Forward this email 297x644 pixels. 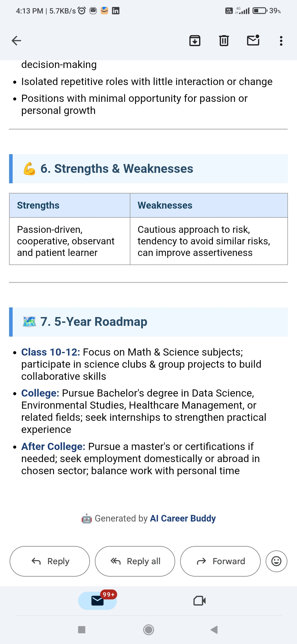click(220, 561)
